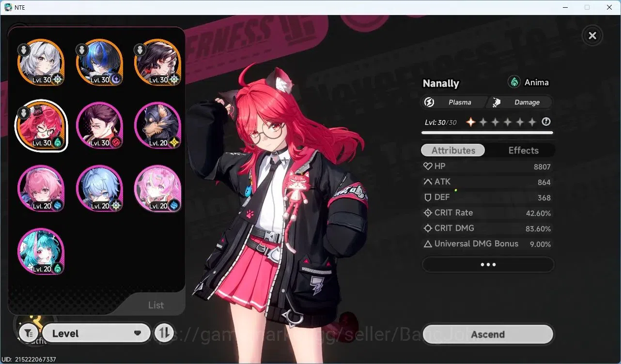Click the DEF value 368
The image size is (621, 364).
click(x=544, y=198)
